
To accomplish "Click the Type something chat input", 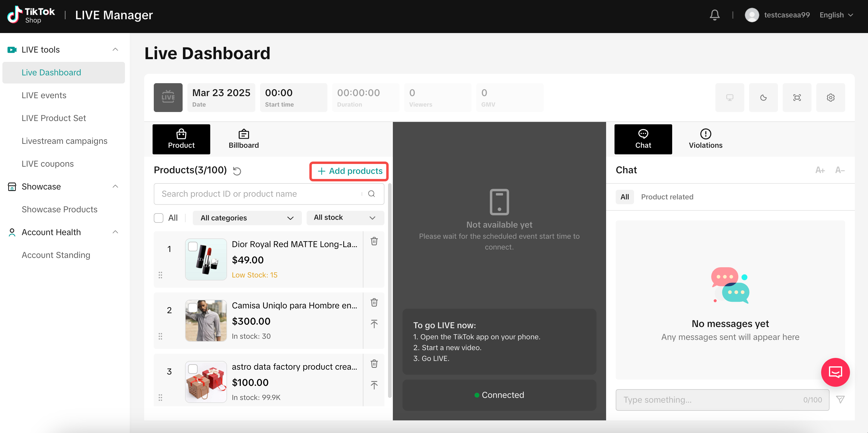I will pyautogui.click(x=722, y=400).
